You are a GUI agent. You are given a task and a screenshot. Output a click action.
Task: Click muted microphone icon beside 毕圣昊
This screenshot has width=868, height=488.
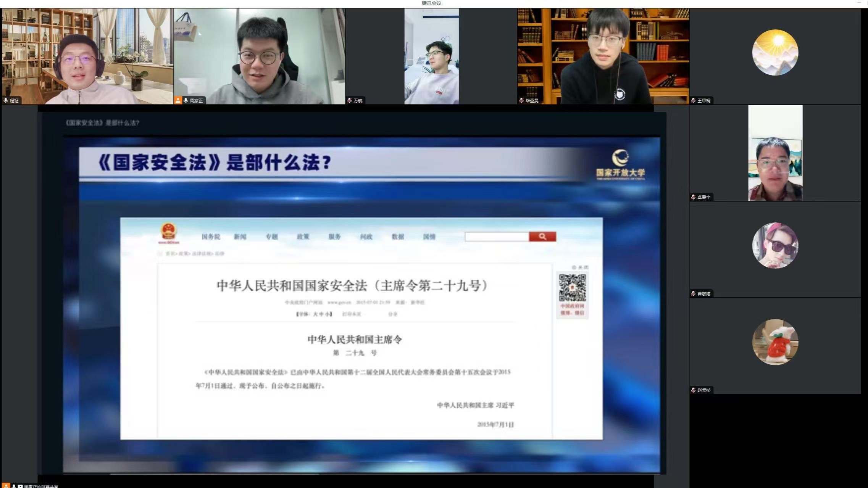[521, 100]
